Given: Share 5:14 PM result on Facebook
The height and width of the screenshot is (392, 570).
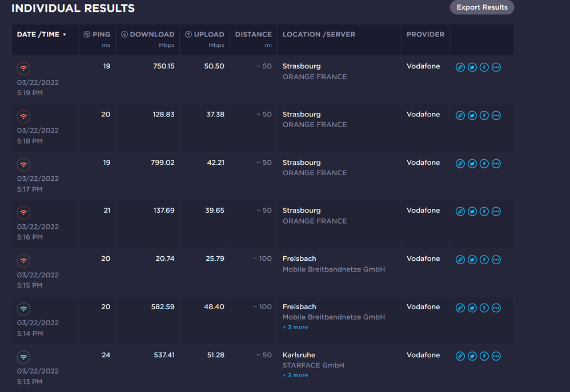Looking at the screenshot, I should point(484,308).
